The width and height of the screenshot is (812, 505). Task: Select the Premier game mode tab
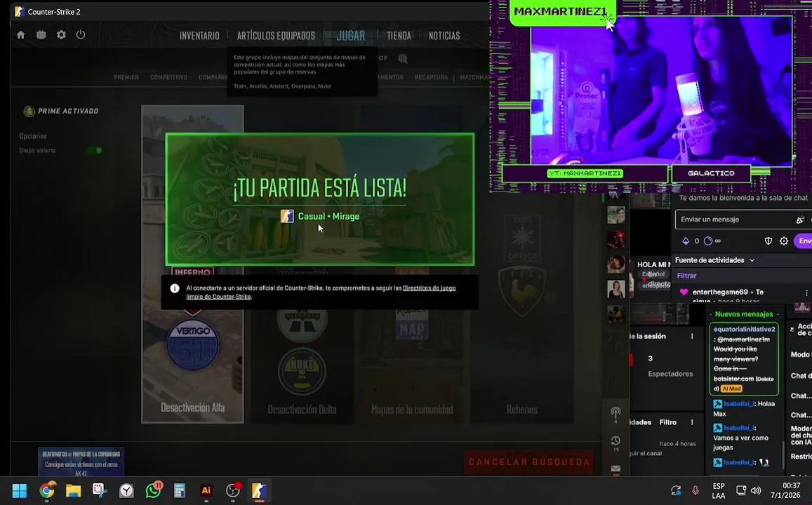click(126, 77)
